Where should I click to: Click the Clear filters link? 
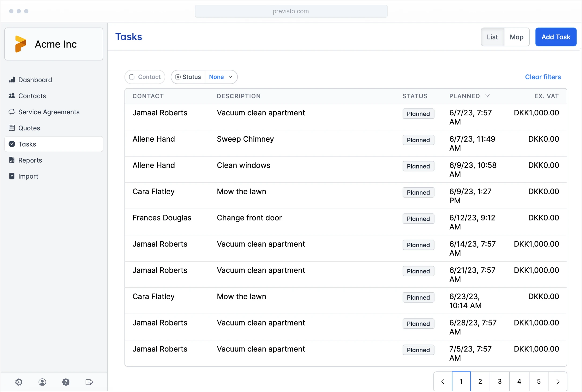(543, 77)
